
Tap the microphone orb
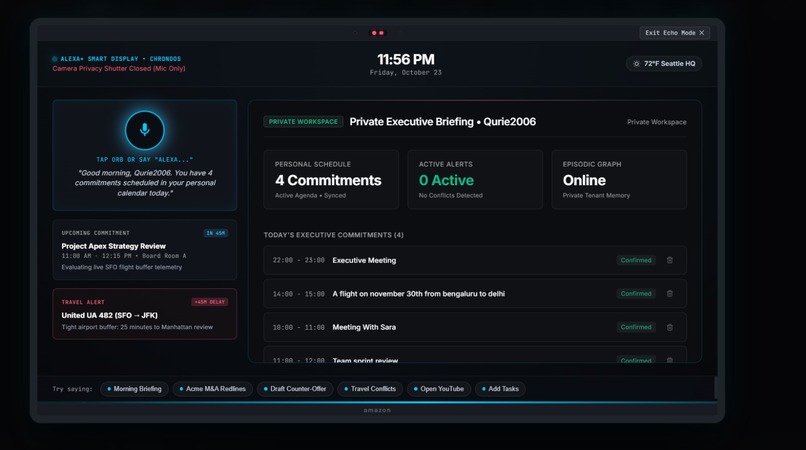click(145, 130)
